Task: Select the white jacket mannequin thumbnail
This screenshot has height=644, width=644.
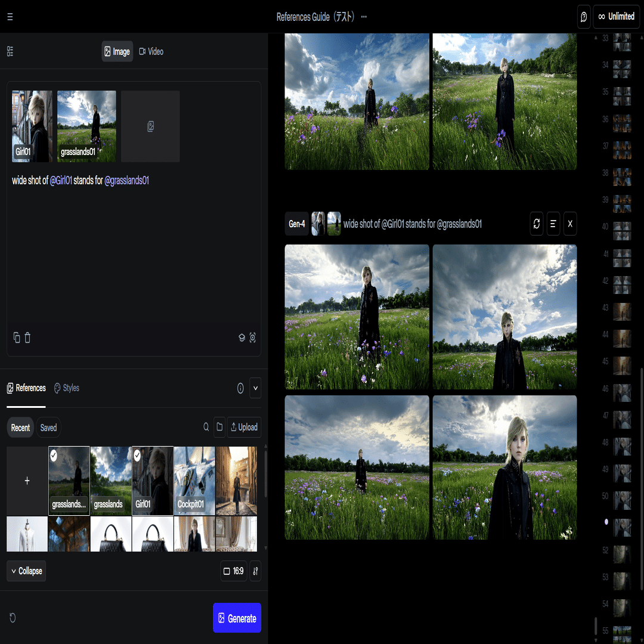Action: click(27, 534)
